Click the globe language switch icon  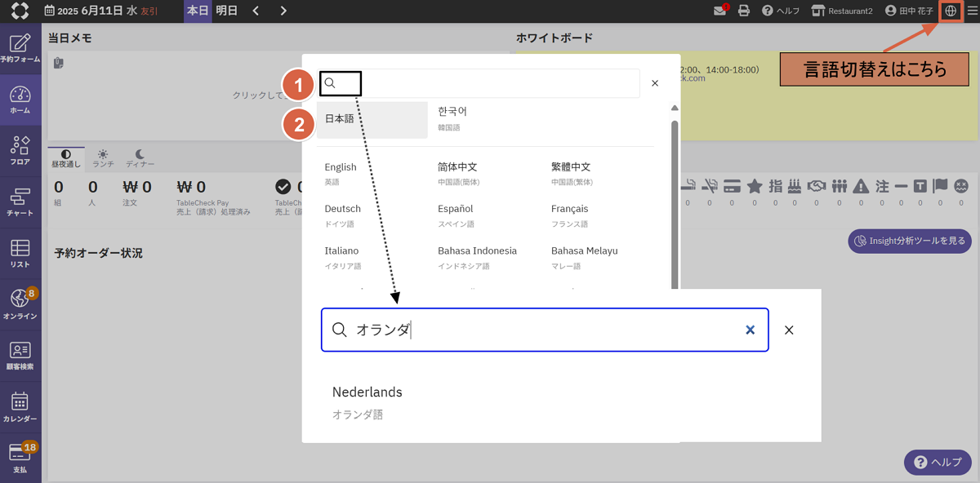click(951, 11)
